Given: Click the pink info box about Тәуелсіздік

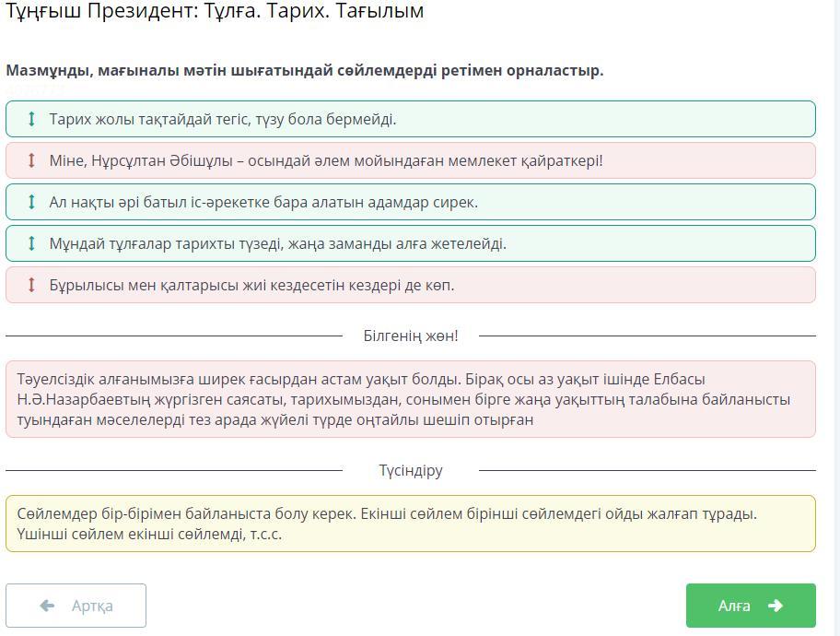Looking at the screenshot, I should pyautogui.click(x=410, y=399).
